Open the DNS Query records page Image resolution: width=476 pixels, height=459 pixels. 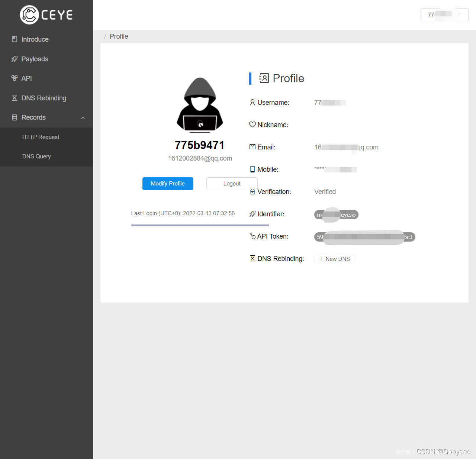(36, 156)
